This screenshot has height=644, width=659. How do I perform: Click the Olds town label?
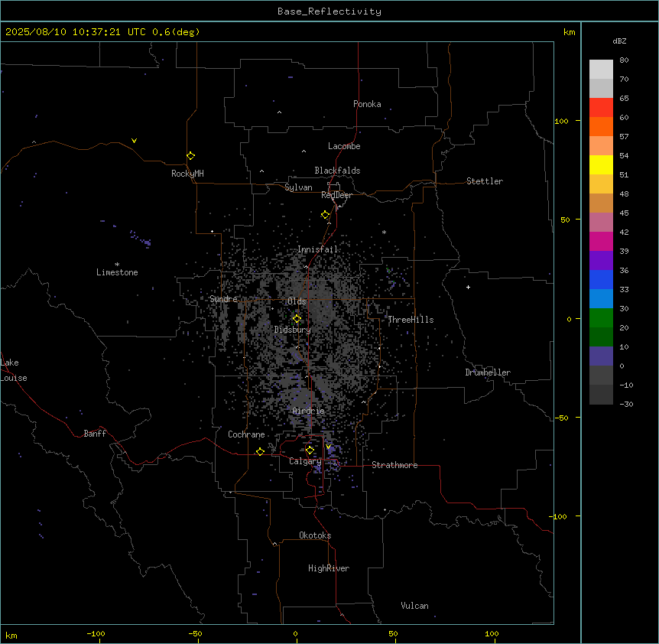pyautogui.click(x=297, y=301)
